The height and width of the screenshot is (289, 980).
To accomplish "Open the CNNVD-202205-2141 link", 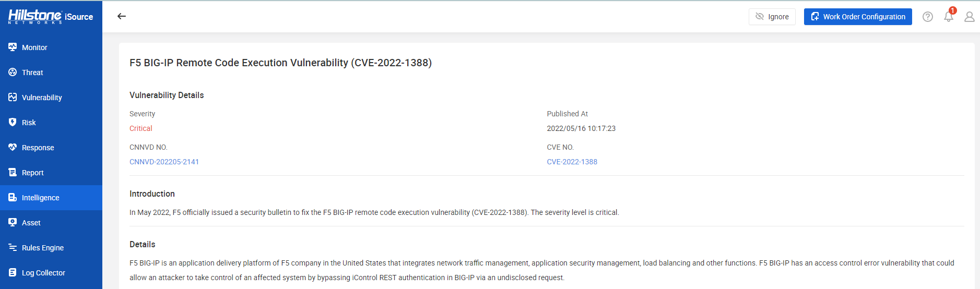I will pos(164,162).
